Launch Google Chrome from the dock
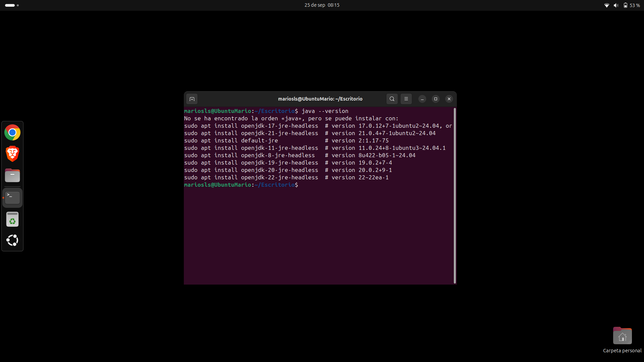The height and width of the screenshot is (362, 644). click(12, 133)
